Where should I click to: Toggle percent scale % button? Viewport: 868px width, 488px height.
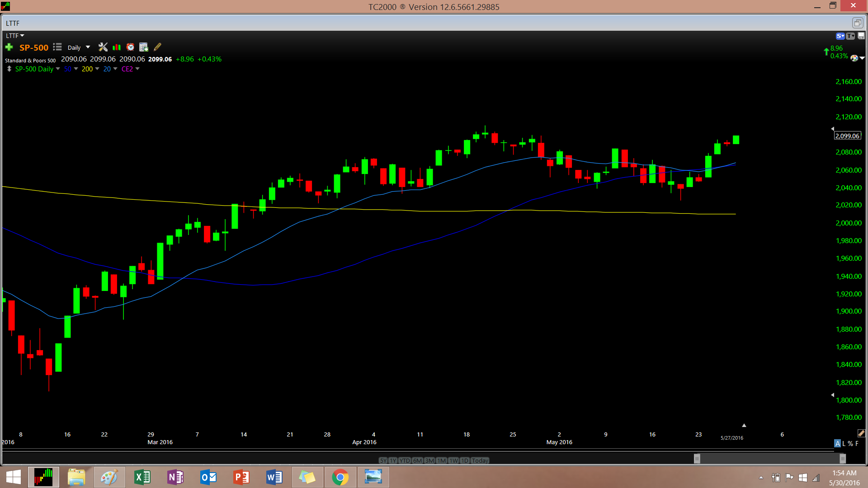click(850, 444)
